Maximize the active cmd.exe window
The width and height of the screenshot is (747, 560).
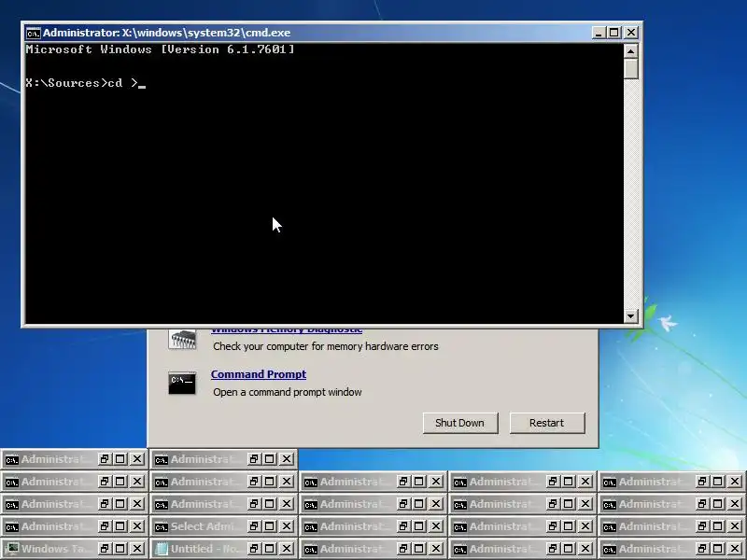(614, 33)
